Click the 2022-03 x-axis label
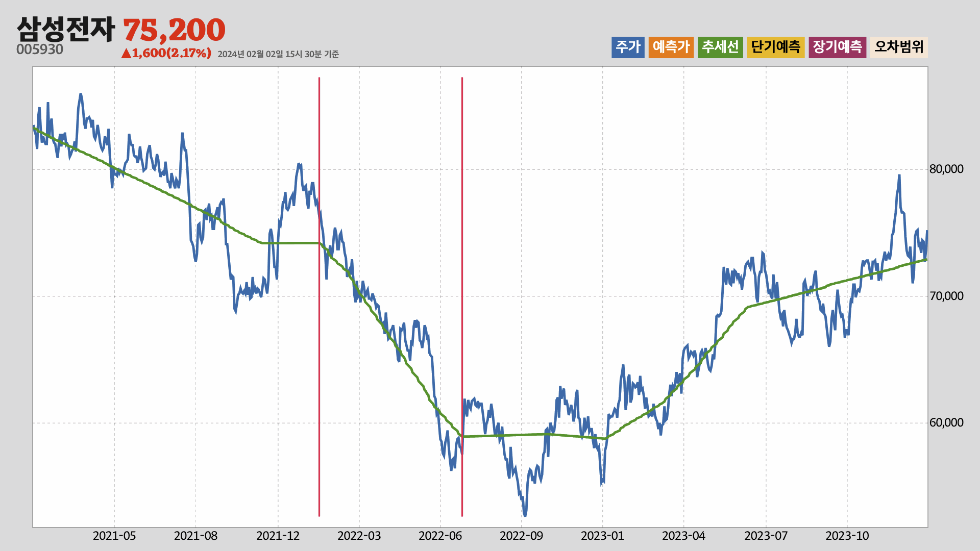This screenshot has height=551, width=980. 359,536
